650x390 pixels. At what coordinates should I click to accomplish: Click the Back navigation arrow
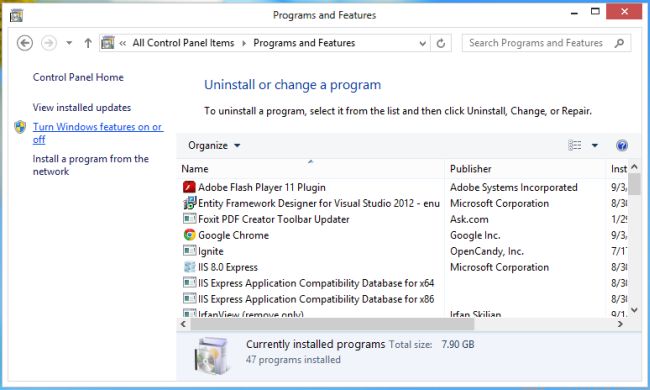[x=24, y=43]
